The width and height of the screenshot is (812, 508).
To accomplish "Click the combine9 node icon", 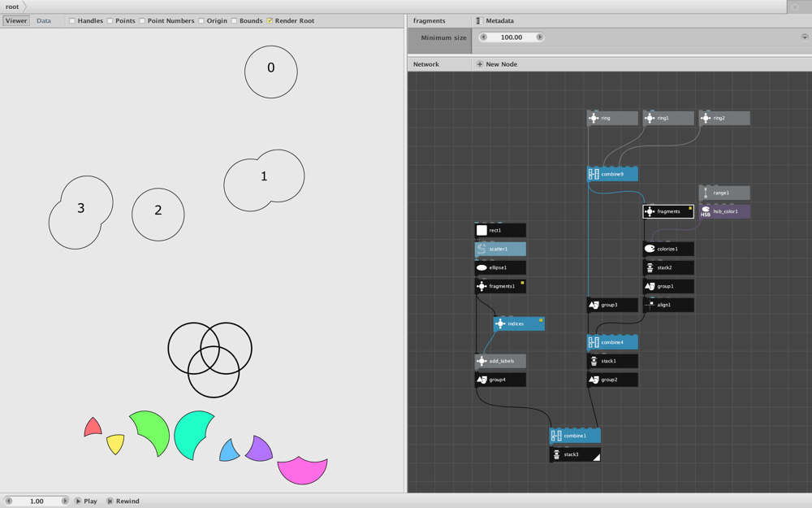I will pyautogui.click(x=594, y=174).
